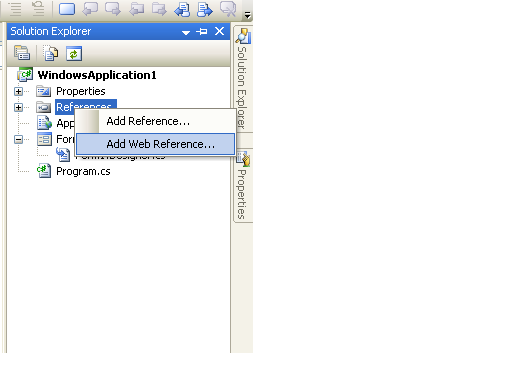Expand the Properties folder node
This screenshot has width=512, height=384.
point(19,91)
